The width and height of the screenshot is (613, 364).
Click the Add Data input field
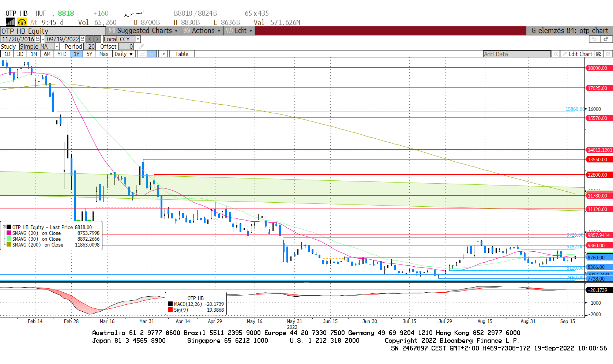coord(517,54)
